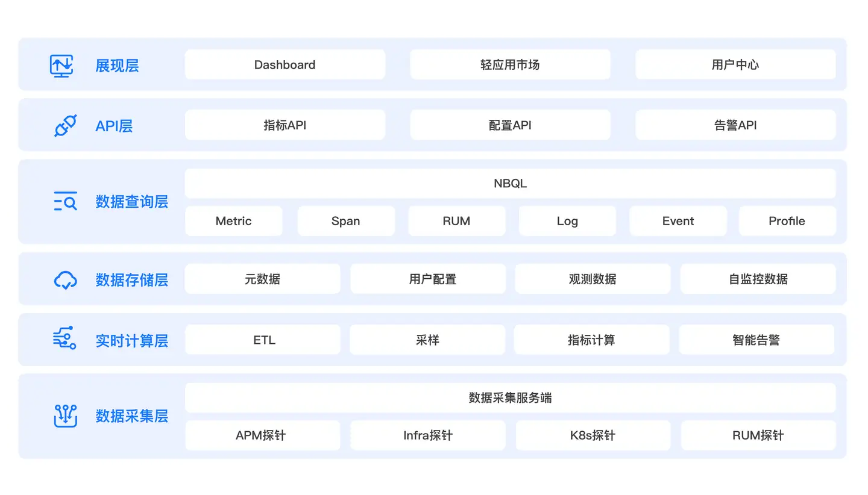Click the API层 plug connector icon

pyautogui.click(x=65, y=126)
